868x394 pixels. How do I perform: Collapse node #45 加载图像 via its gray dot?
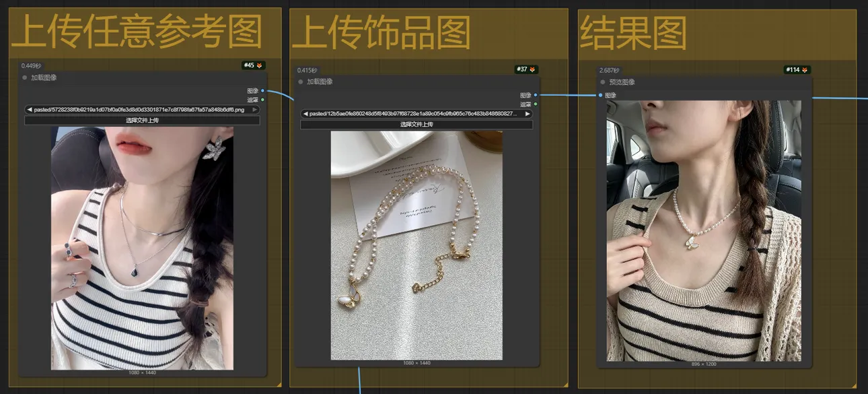pyautogui.click(x=25, y=77)
